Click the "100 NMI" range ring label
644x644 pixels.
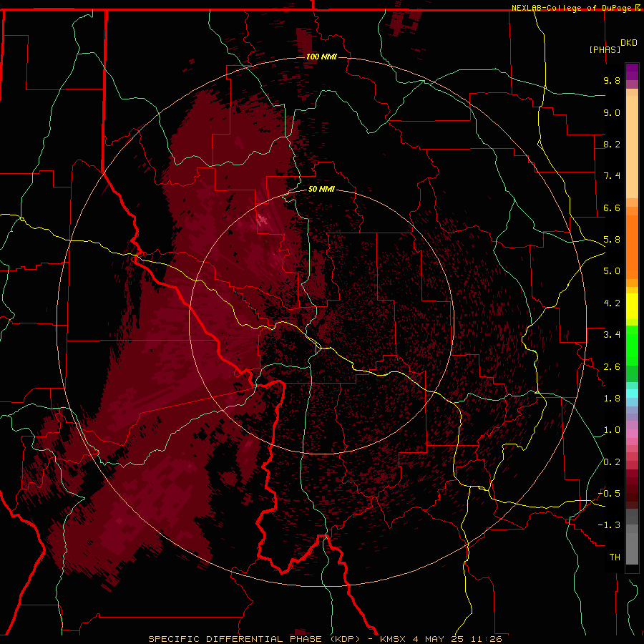(321, 57)
